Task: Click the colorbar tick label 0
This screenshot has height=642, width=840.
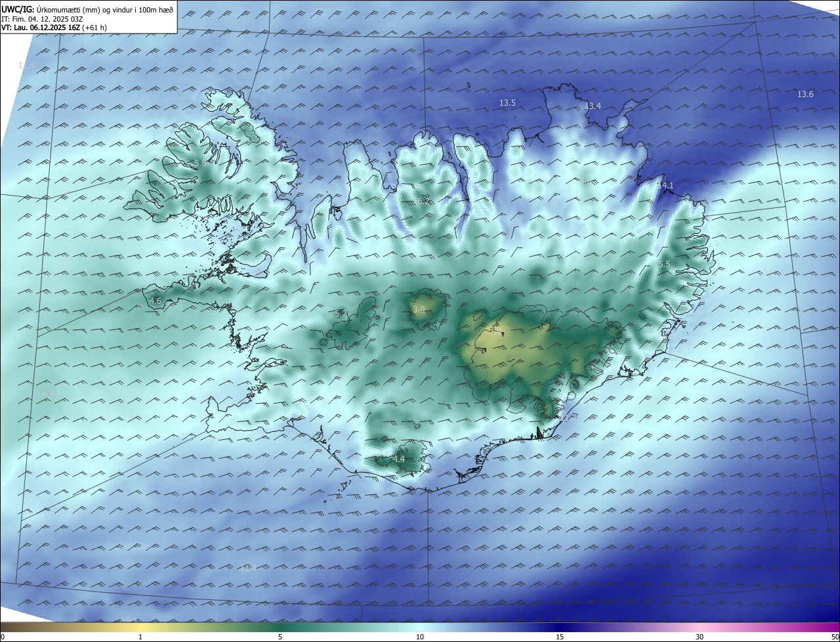Action: pos(3,637)
